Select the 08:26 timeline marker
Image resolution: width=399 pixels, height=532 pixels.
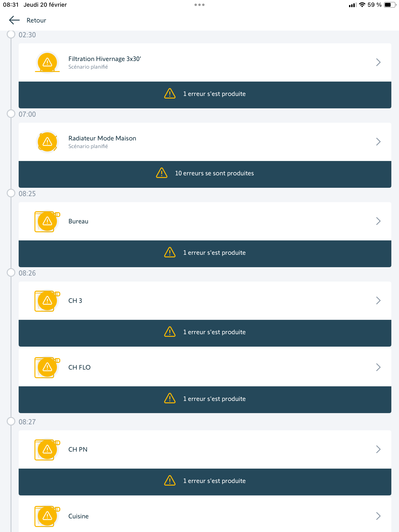click(11, 272)
